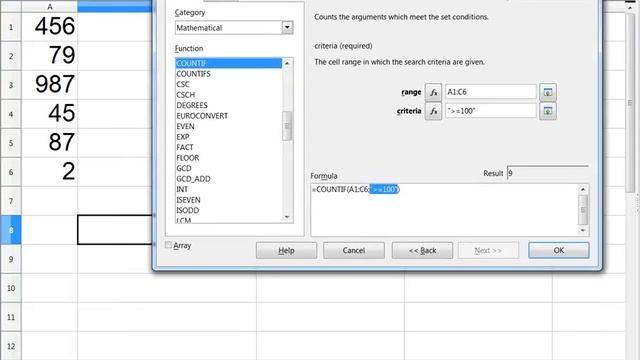Click the selected cell B8
Screen dimensions: 640x360
tap(115, 230)
